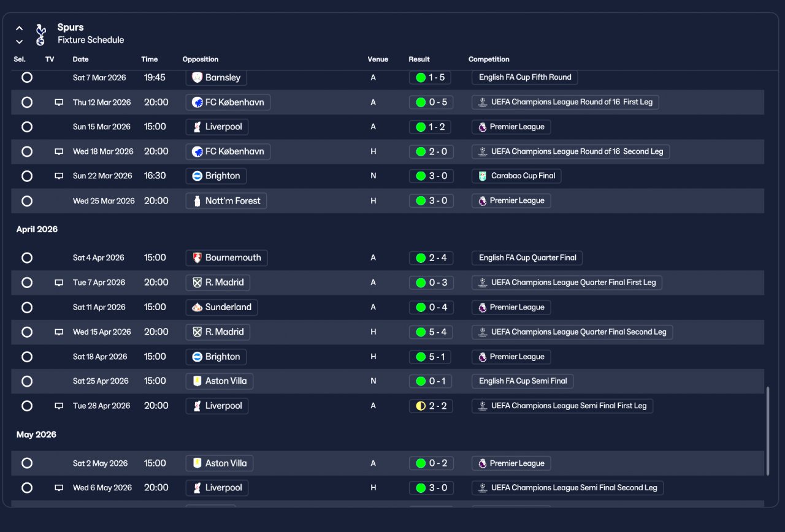
Task: Open the 5 - 4 result against R. Madrid
Action: (431, 332)
